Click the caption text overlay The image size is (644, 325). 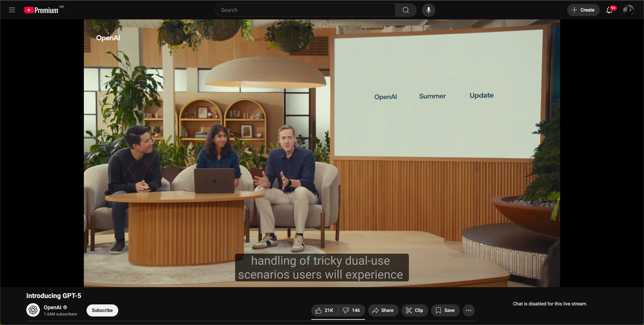(322, 268)
